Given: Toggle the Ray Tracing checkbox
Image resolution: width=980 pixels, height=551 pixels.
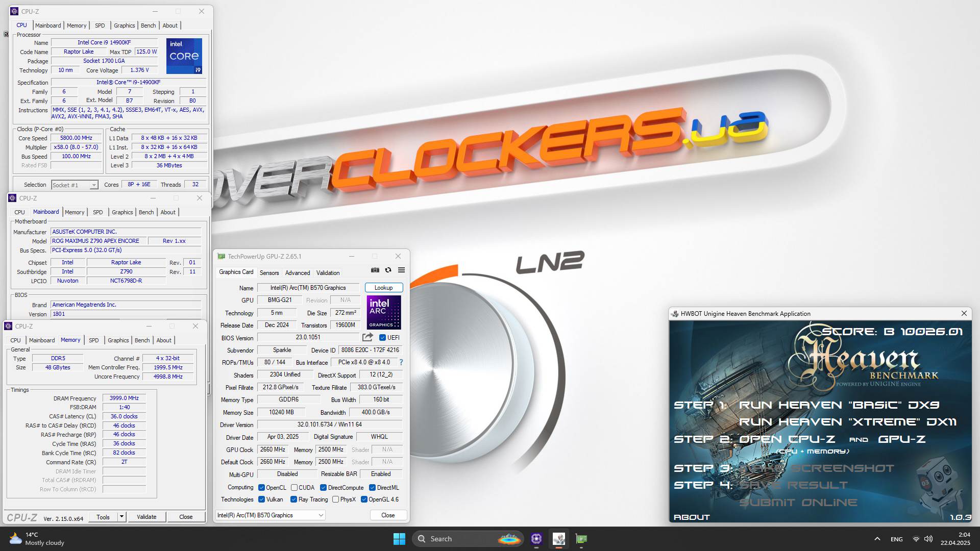Looking at the screenshot, I should (293, 499).
